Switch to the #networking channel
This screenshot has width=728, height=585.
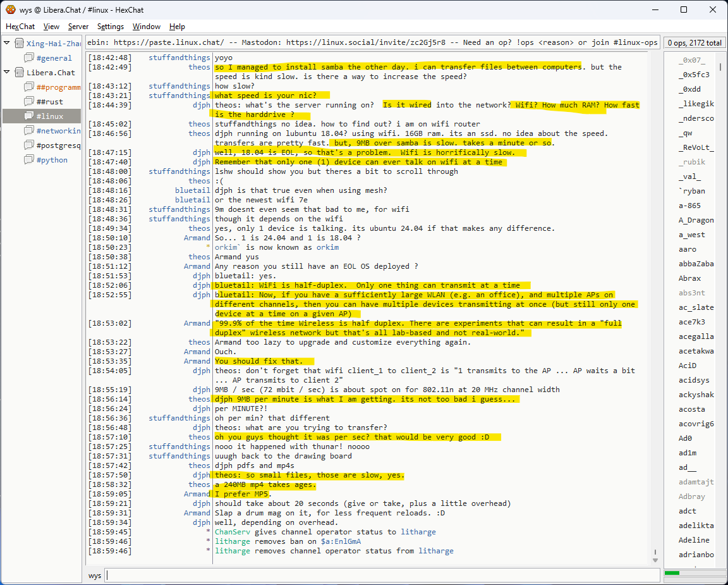coord(58,131)
